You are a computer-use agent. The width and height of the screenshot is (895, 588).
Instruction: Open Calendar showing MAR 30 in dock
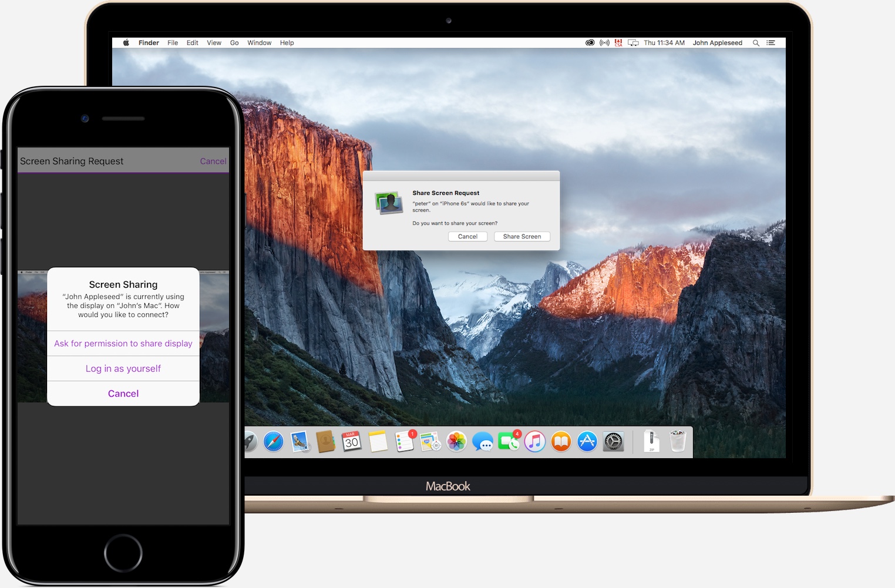pyautogui.click(x=352, y=442)
